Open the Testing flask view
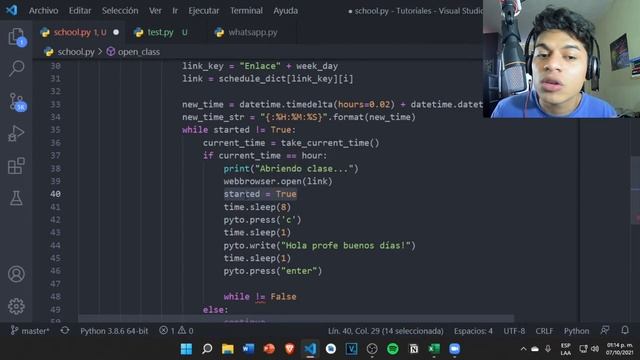 pos(16,198)
